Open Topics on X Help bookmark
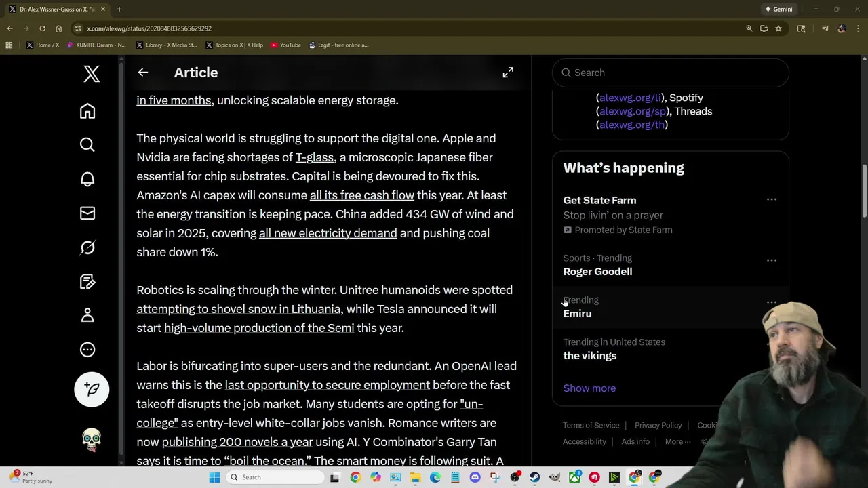The width and height of the screenshot is (868, 488). pyautogui.click(x=234, y=45)
